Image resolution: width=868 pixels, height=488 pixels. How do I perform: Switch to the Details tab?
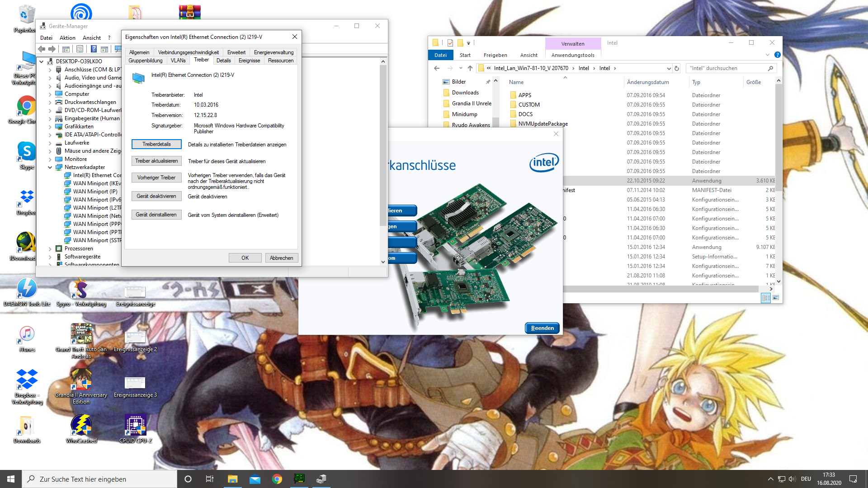pos(223,61)
